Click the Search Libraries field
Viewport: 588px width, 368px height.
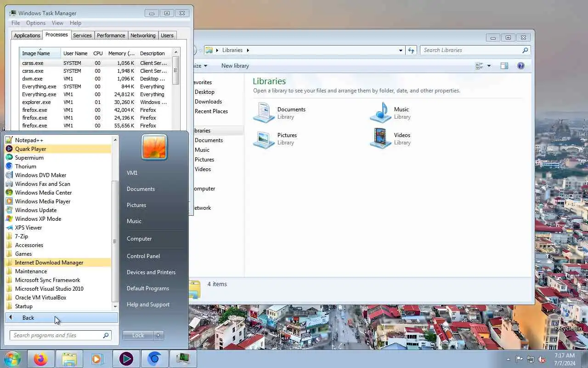475,50
